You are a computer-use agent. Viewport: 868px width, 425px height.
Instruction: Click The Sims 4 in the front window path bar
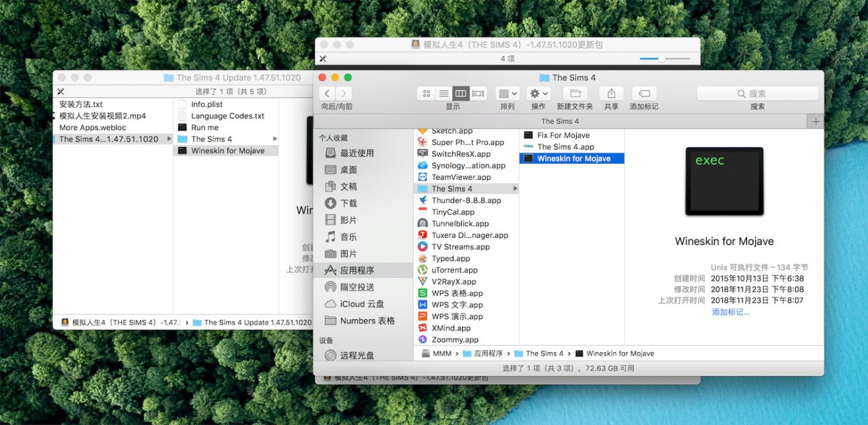coord(539,354)
